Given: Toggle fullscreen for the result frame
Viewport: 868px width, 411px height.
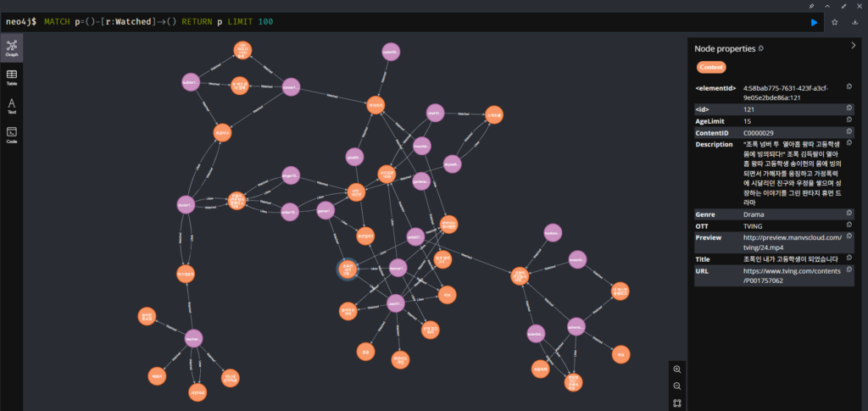Looking at the screenshot, I should click(x=843, y=5).
